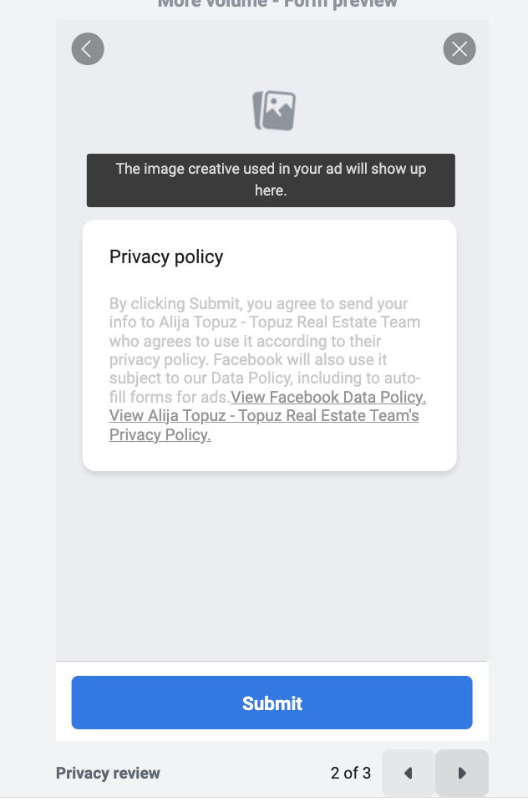Click the 'By clicking Submit' sentence start
Screen dimensions: 528x812
click(x=175, y=303)
